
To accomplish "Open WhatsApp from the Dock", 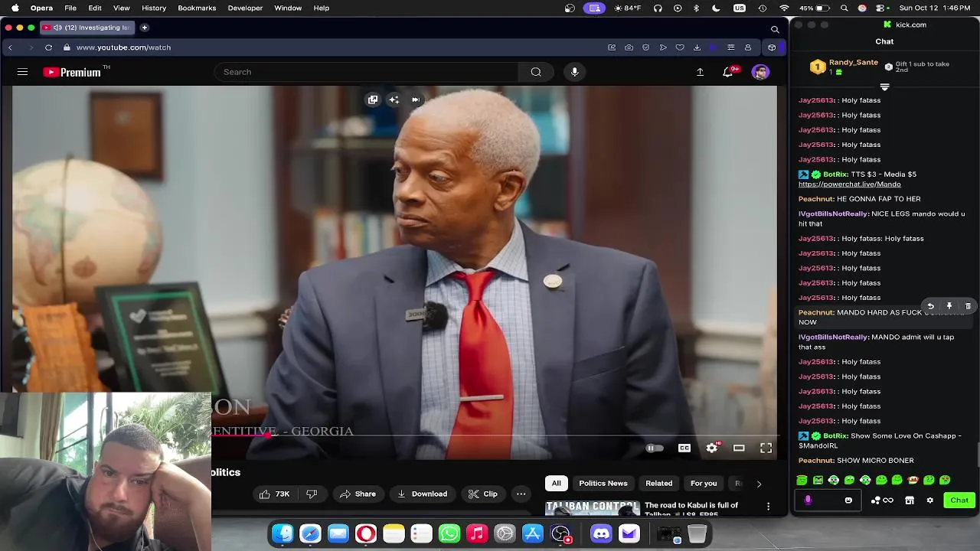I will click(x=449, y=533).
